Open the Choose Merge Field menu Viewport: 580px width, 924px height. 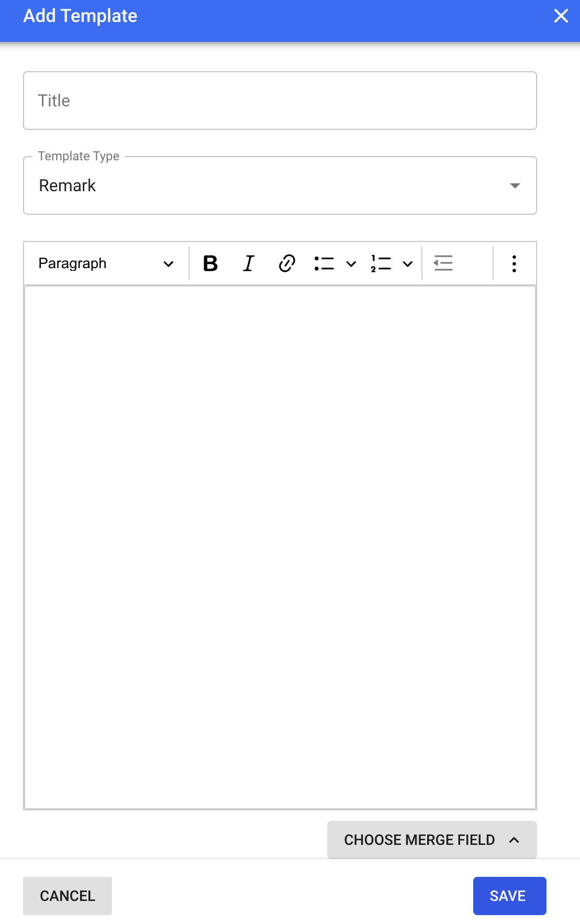(x=419, y=840)
